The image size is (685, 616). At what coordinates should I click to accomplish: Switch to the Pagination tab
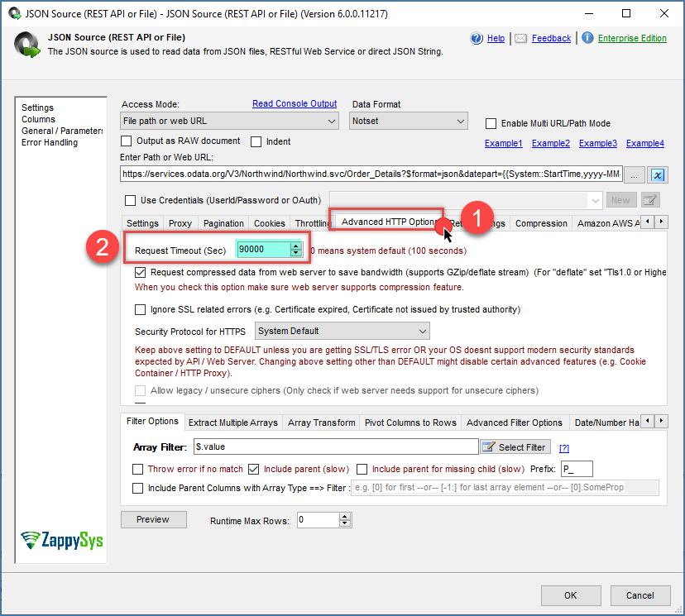click(223, 223)
